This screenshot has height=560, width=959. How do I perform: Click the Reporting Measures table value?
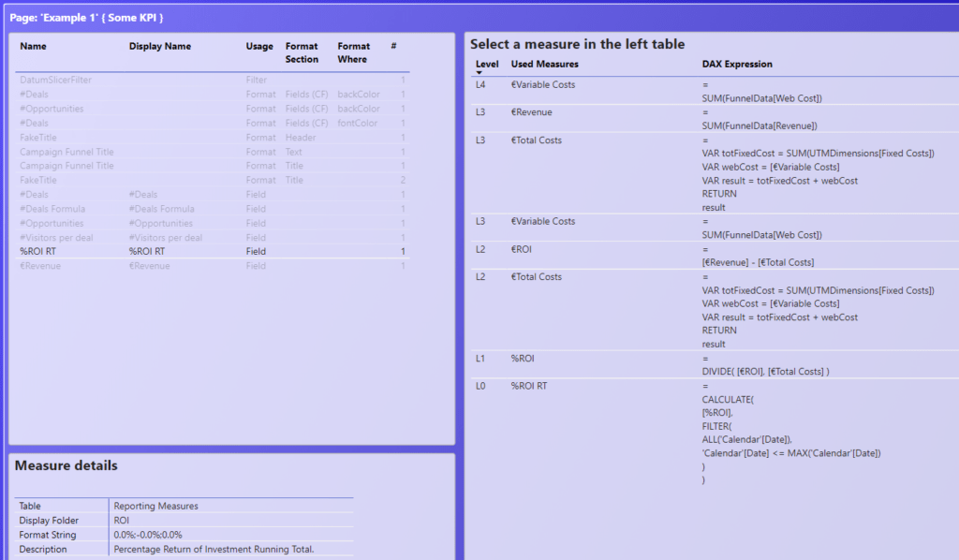point(155,506)
